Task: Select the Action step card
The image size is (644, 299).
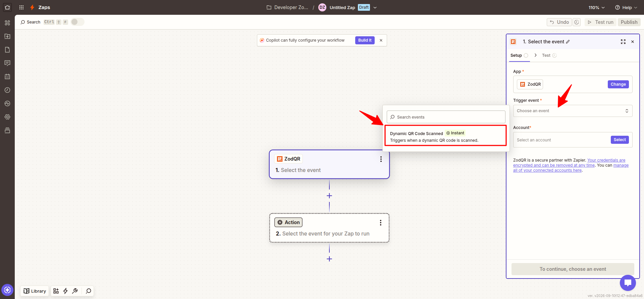Action: 329,228
